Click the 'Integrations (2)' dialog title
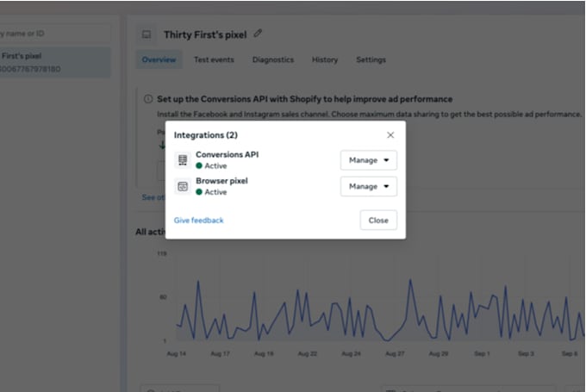 coord(206,135)
